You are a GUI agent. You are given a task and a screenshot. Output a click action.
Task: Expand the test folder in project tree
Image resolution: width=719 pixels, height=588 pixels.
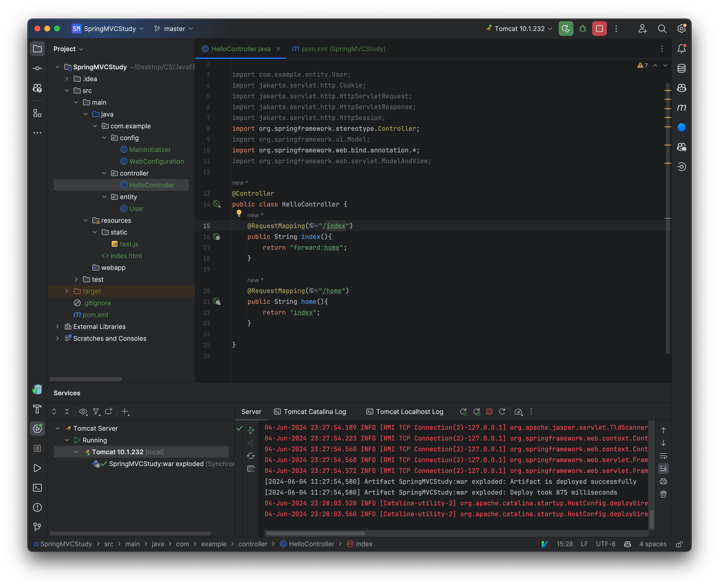(x=76, y=279)
